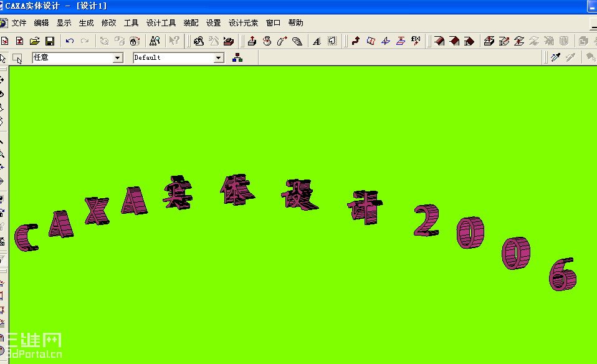Screen dimensions: 597x364
Task: Open the 设计元素 menu
Action: point(243,23)
